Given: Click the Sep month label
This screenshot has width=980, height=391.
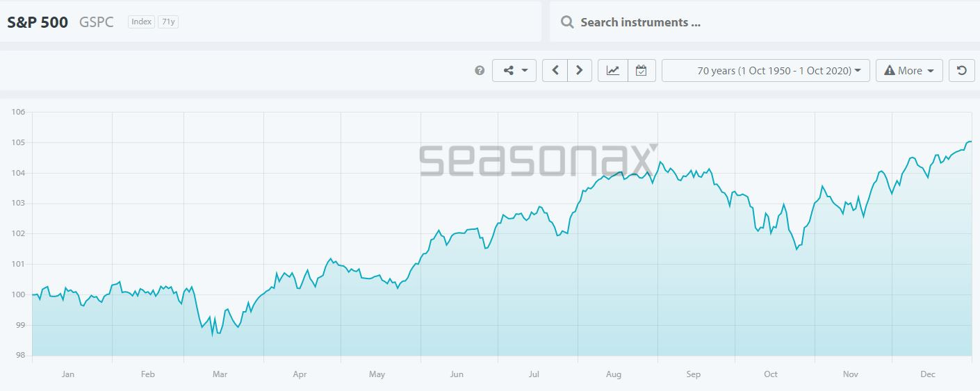Looking at the screenshot, I should coord(694,374).
